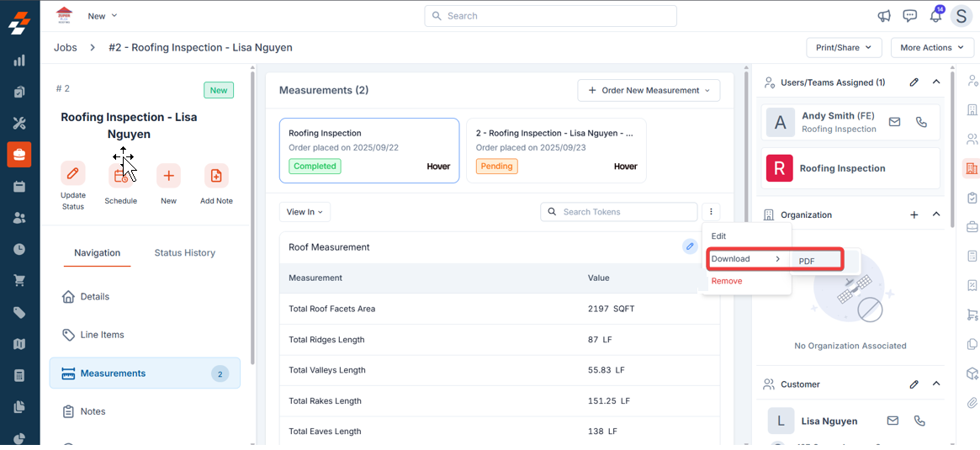
Task: Collapse the Customer section
Action: pos(936,384)
